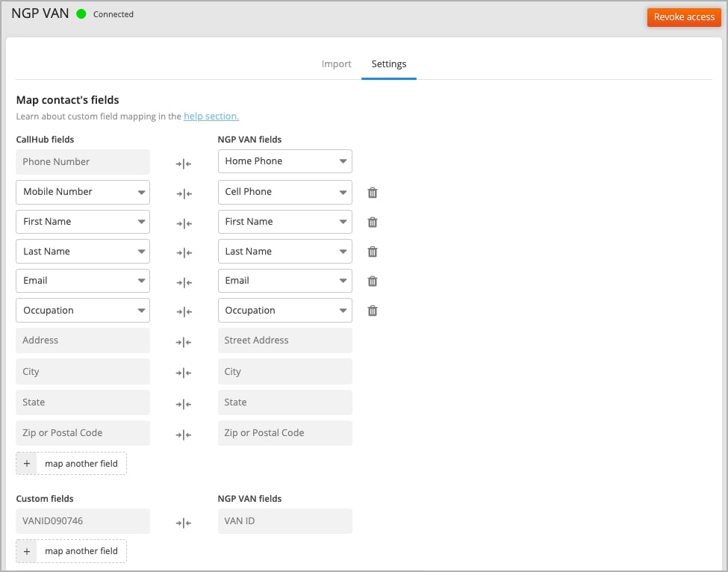Viewport: 728px width, 572px height.
Task: Click the disabled Phone Number field
Action: point(83,161)
